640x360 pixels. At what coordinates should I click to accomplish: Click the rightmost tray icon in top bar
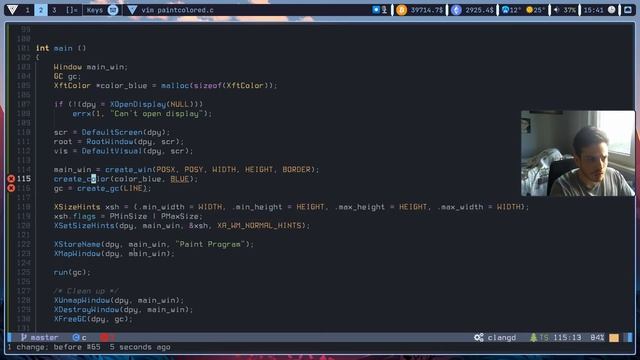[x=628, y=10]
